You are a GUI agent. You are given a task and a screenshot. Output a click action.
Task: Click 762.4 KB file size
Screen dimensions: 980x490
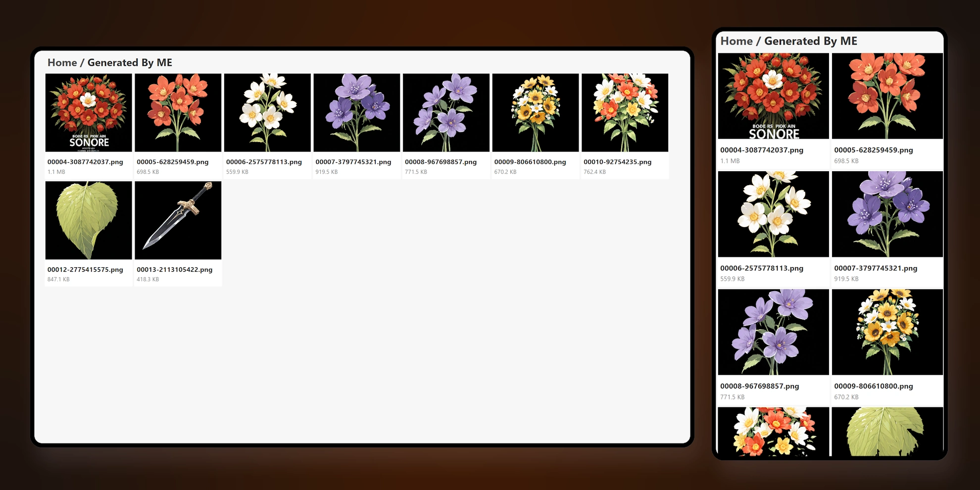594,172
